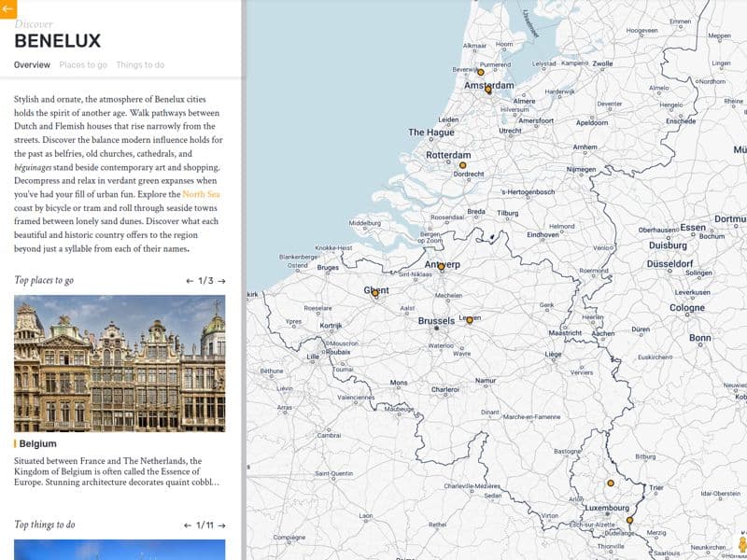Switch to the Things to do tab
747x560 pixels.
coord(140,64)
